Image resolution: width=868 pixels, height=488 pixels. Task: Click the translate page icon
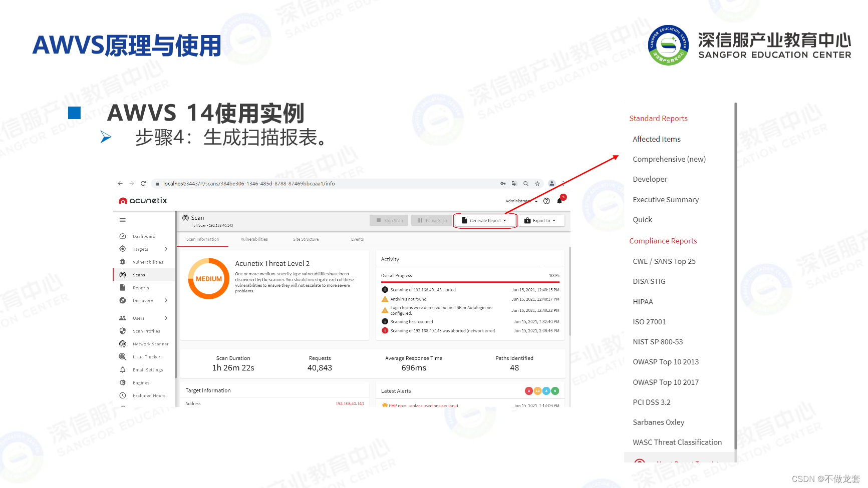514,184
